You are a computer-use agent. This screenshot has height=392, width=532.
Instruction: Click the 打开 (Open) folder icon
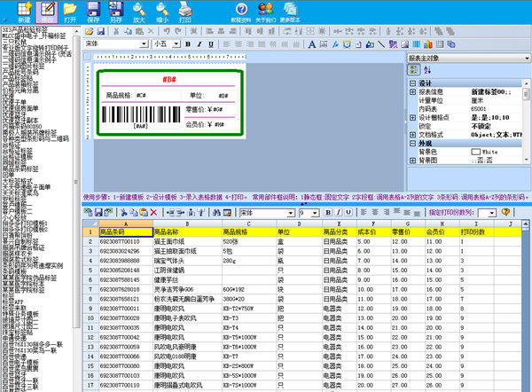pyautogui.click(x=69, y=11)
